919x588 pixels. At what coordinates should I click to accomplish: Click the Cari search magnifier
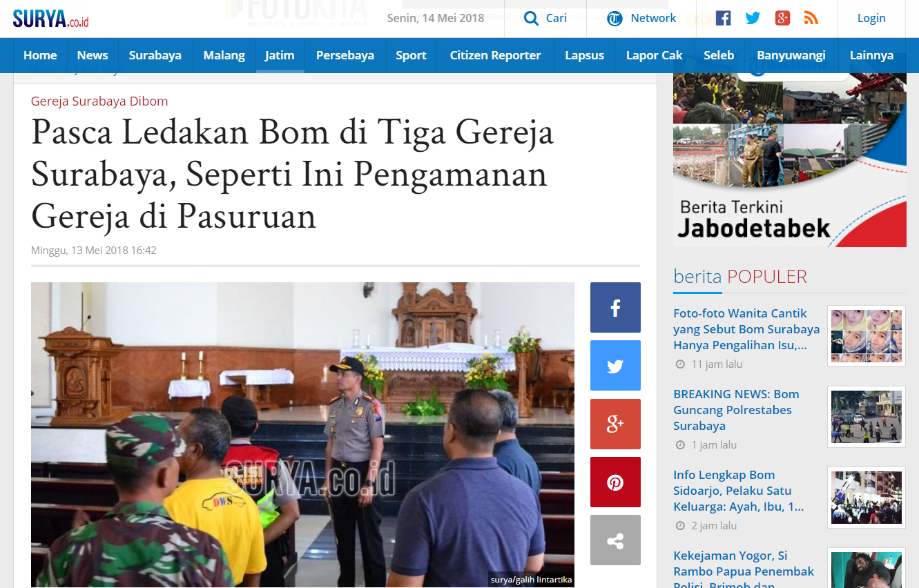pos(531,19)
